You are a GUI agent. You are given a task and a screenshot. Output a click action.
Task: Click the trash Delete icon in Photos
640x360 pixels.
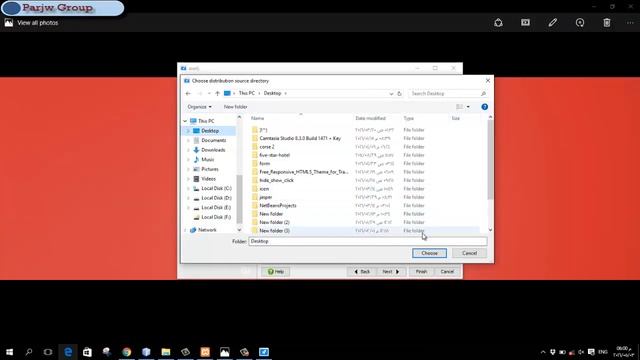pos(607,23)
